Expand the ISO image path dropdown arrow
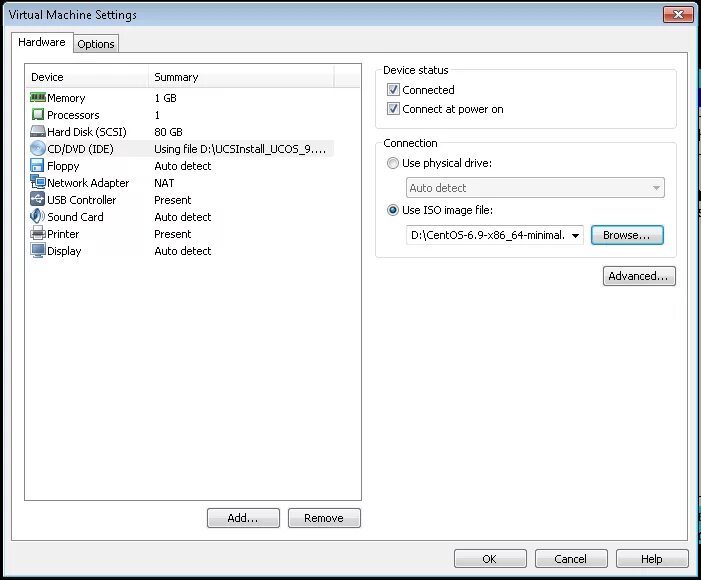 point(575,236)
